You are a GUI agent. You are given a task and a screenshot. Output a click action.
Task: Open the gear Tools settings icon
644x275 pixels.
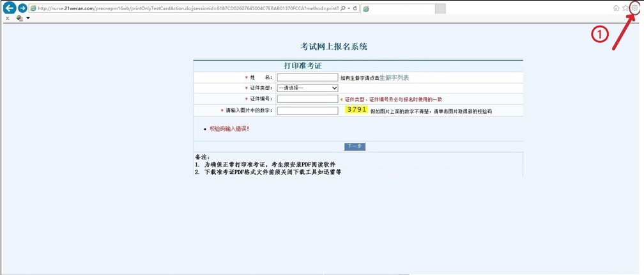click(634, 8)
